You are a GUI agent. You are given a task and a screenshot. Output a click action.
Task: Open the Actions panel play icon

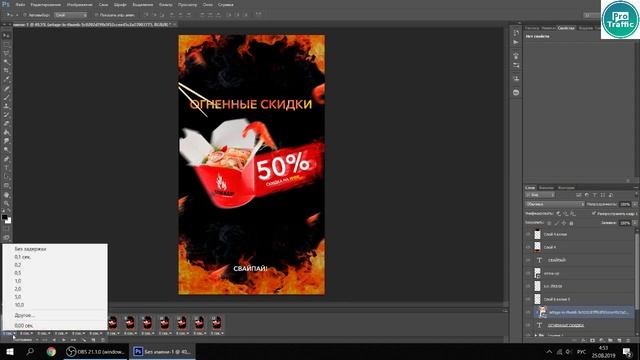pyautogui.click(x=516, y=42)
